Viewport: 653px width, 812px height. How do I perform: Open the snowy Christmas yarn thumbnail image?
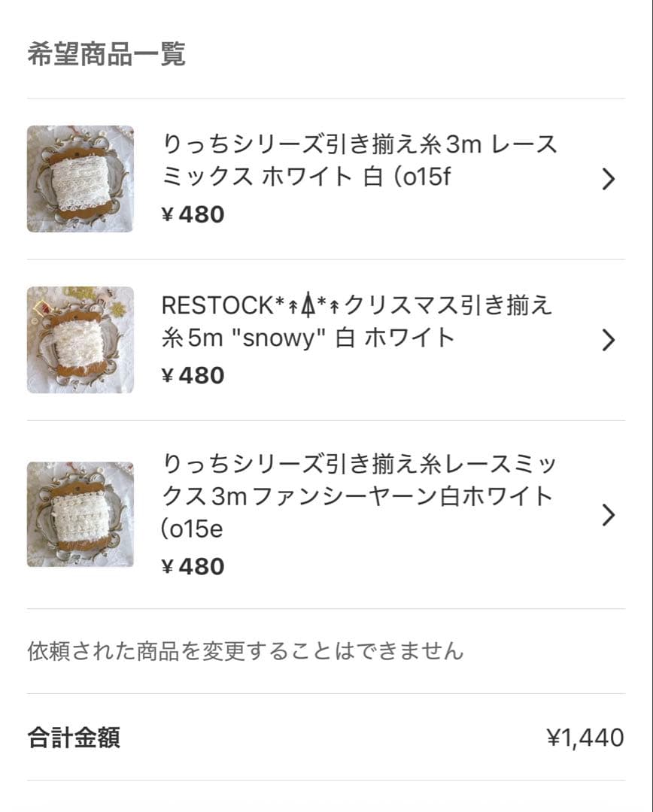tap(80, 340)
